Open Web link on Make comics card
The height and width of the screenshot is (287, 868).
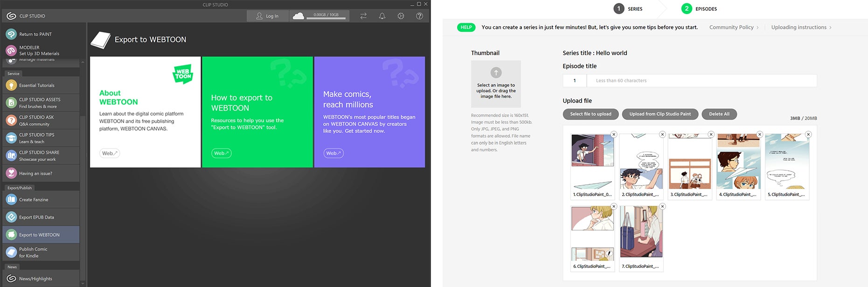coord(333,153)
